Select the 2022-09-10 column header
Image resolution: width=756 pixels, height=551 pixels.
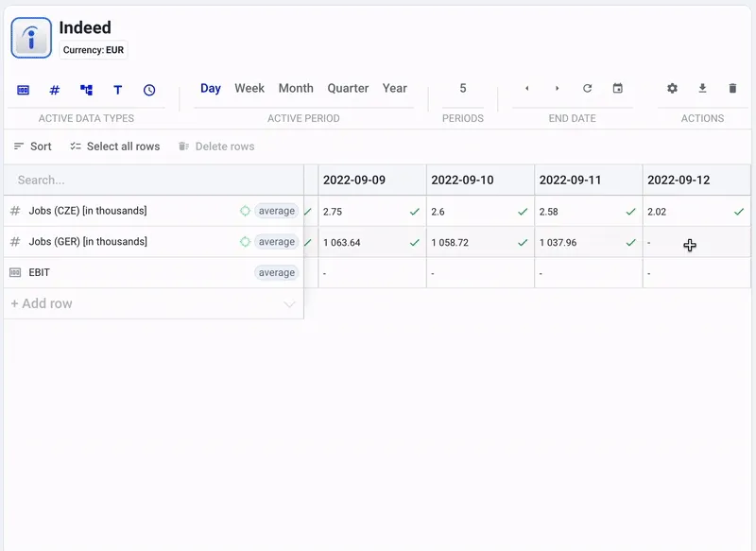coord(480,181)
